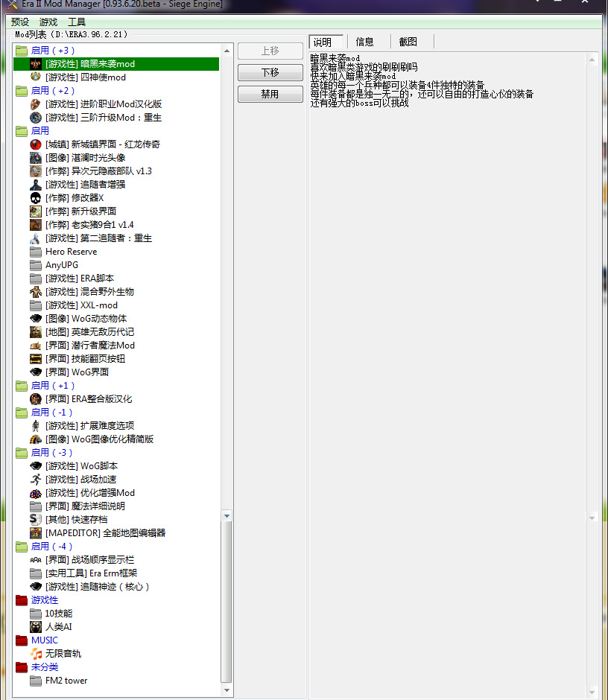Screen dimensions: 608x700
Task: Open the 工具 menu
Action: [x=77, y=22]
